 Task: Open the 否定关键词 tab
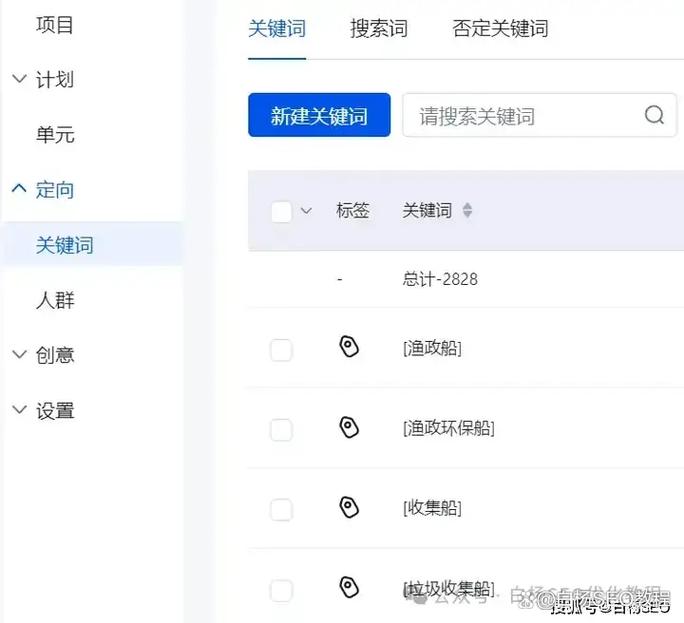click(500, 28)
